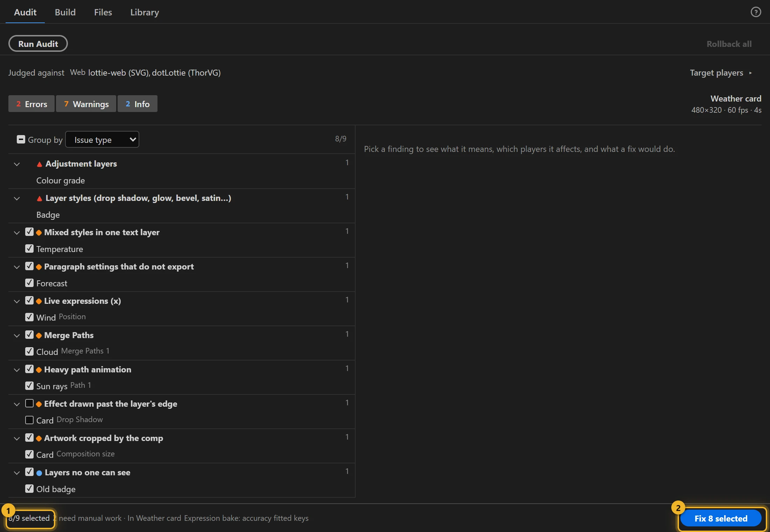Click the red error triangle for Adjustment layers
Viewport: 770px width, 532px height.
pos(40,164)
